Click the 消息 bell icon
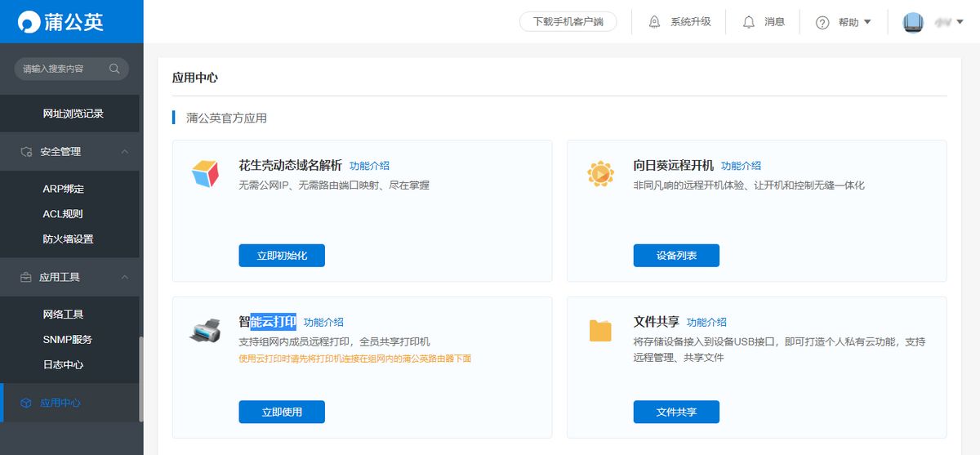This screenshot has width=980, height=455. [x=749, y=22]
